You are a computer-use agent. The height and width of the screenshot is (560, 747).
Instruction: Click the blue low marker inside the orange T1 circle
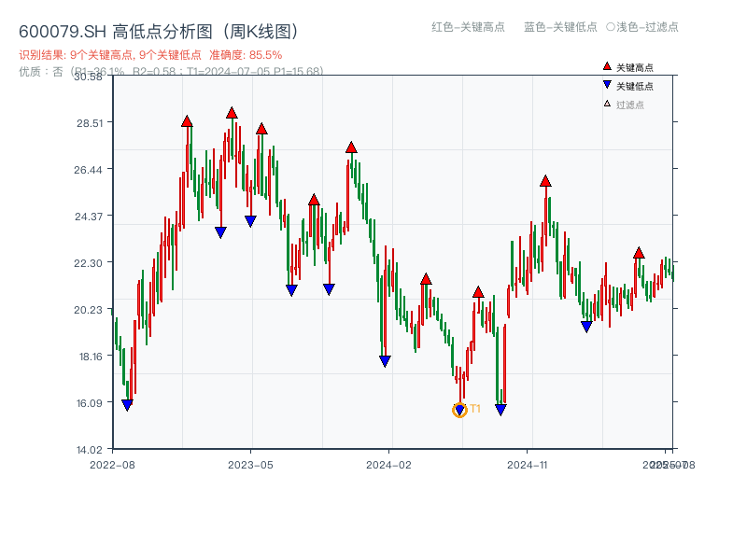point(459,409)
